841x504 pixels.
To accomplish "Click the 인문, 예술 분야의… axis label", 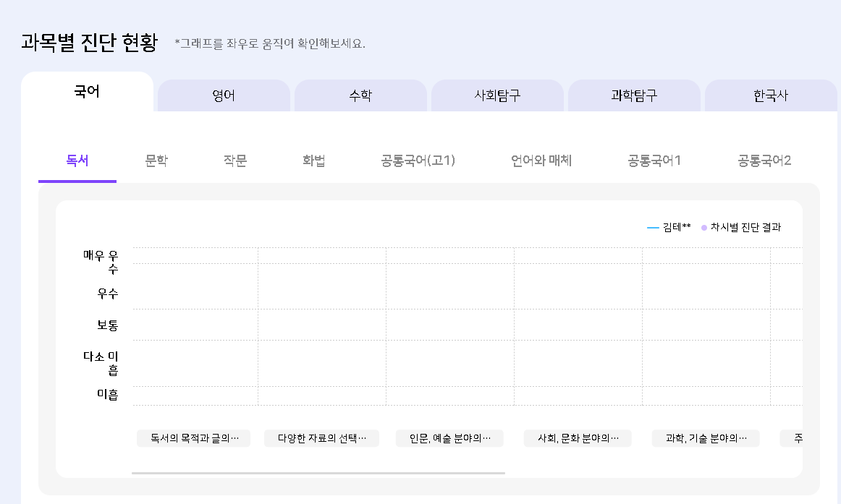I will pos(449,438).
